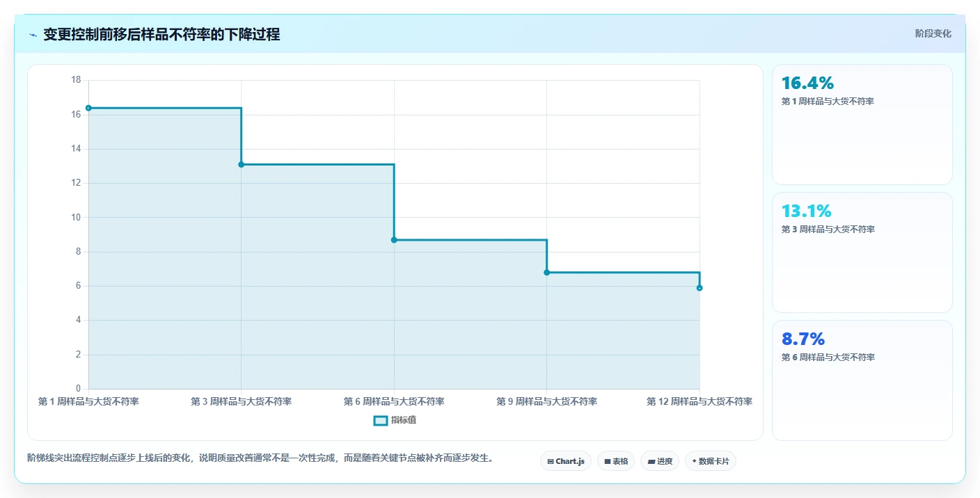
Task: Click the lightning icon beside the chart title
Action: pos(33,35)
